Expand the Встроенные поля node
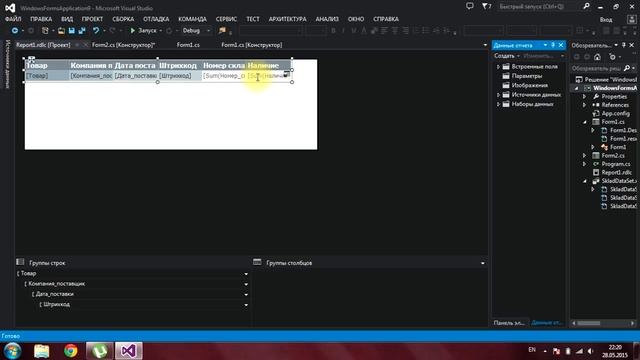Screen dimensions: 640x360 point(498,67)
